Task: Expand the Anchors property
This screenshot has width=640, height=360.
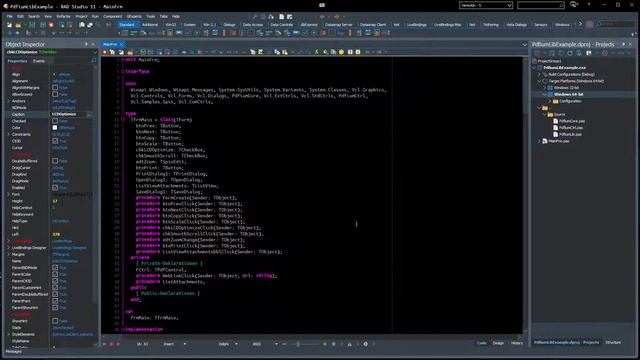Action: [9, 101]
